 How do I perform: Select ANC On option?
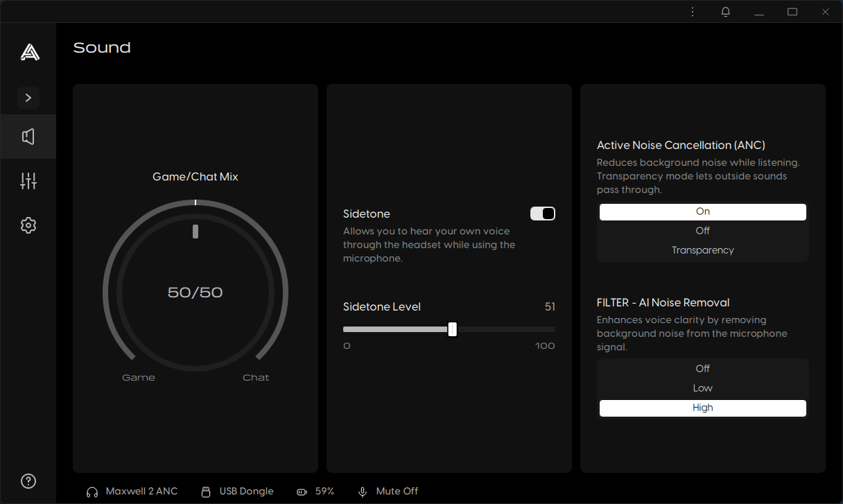click(x=703, y=211)
